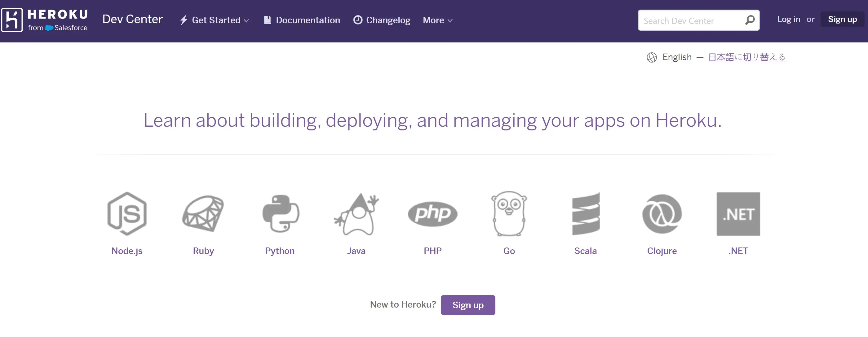Image resolution: width=868 pixels, height=337 pixels.
Task: Click the Clojure circle logo icon
Action: pos(662,214)
